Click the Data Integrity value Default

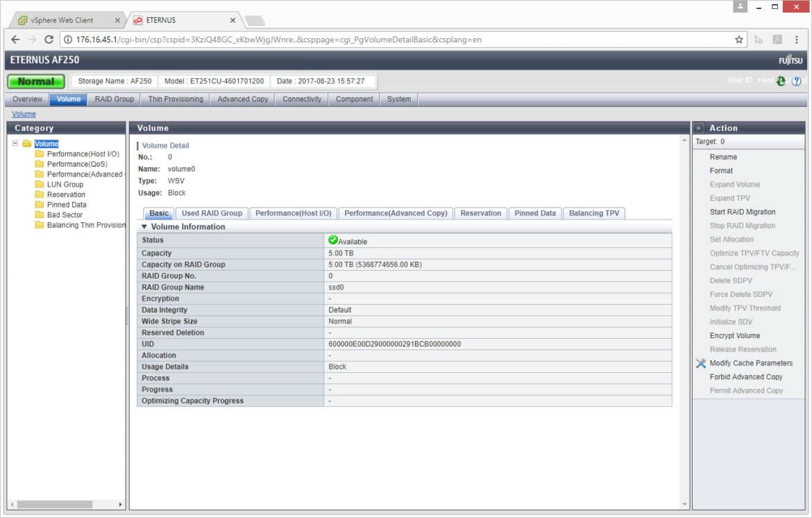339,310
